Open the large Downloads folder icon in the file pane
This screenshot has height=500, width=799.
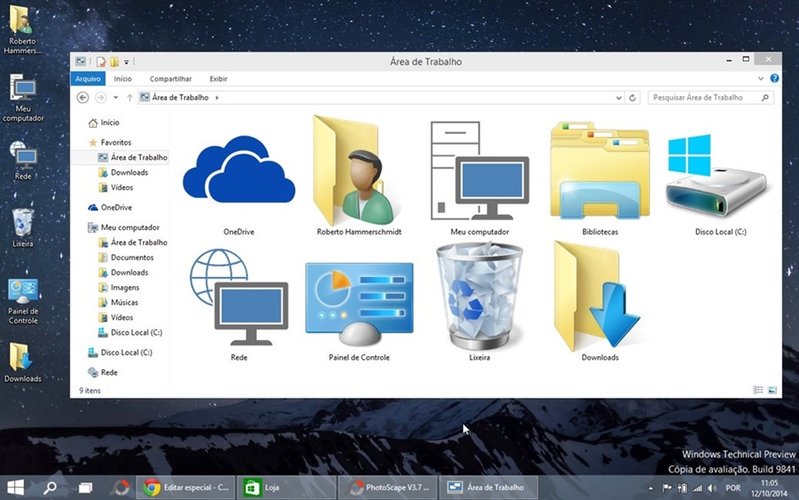point(596,296)
